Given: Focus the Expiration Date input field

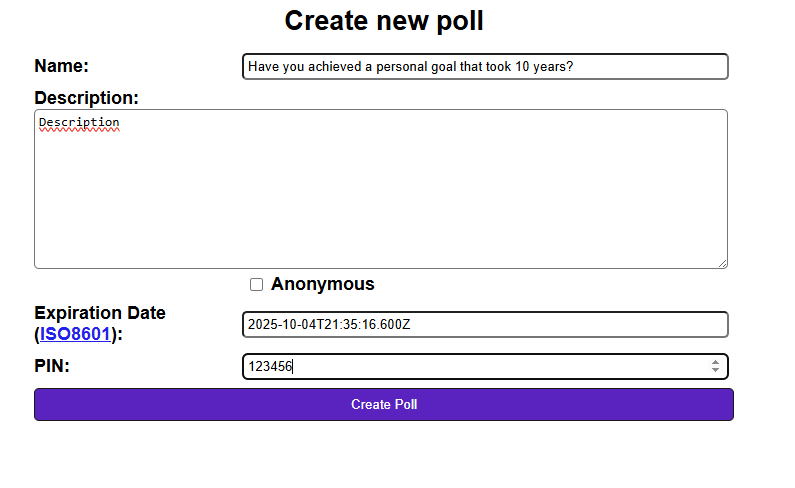Looking at the screenshot, I should [485, 325].
